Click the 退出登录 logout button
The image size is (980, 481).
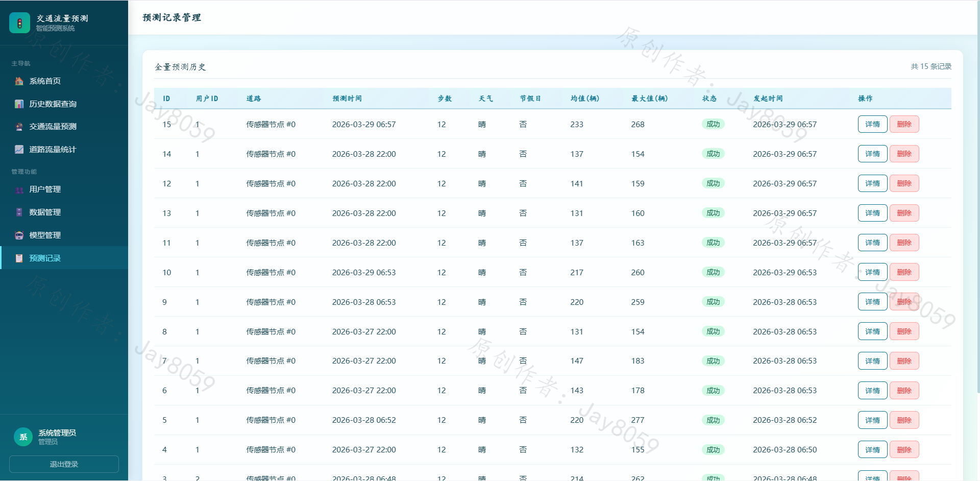pyautogui.click(x=64, y=464)
